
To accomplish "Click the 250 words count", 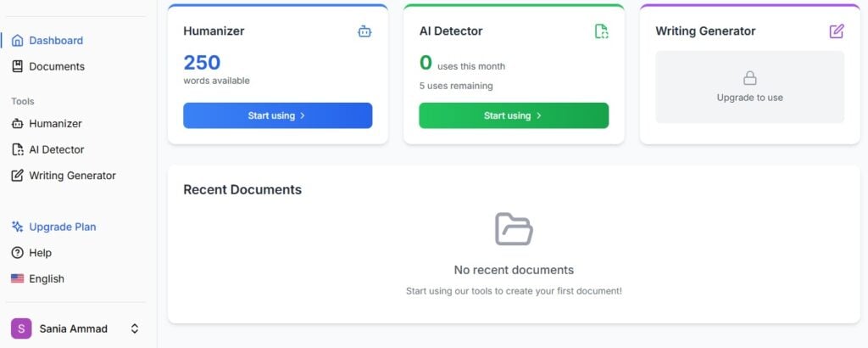I will coord(202,63).
